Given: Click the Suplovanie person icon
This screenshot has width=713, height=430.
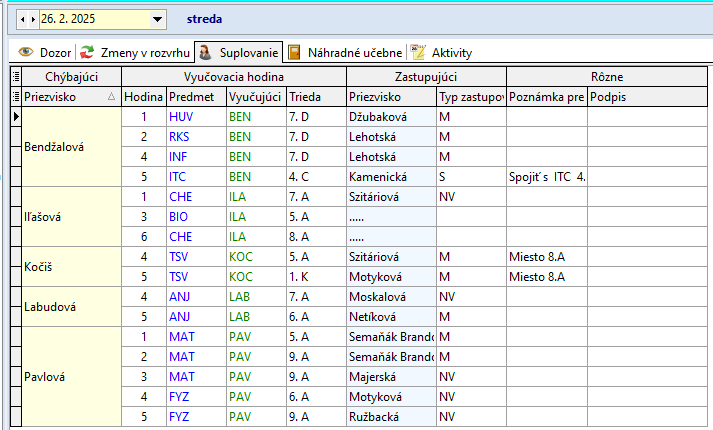Looking at the screenshot, I should pos(205,52).
